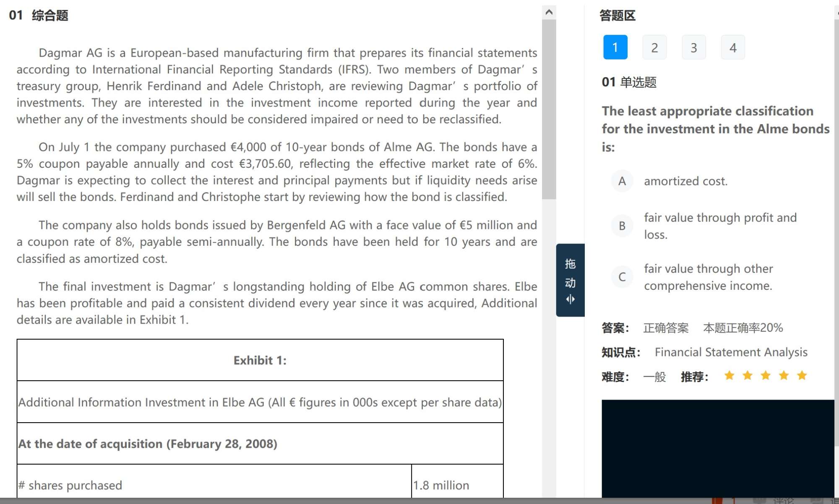The width and height of the screenshot is (839, 504).
Task: Click 'fair value through other comprehensive income' text
Action: pyautogui.click(x=708, y=277)
